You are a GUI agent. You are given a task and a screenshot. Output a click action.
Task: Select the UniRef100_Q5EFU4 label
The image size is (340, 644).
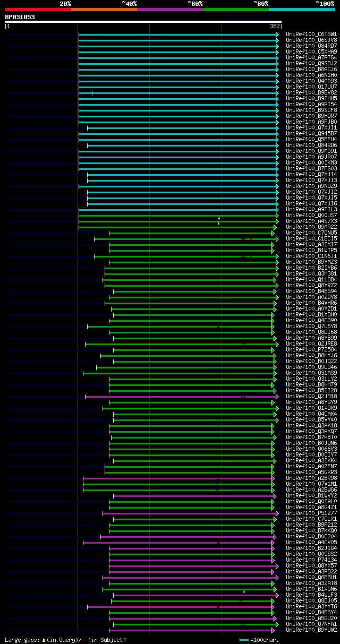[311, 139]
